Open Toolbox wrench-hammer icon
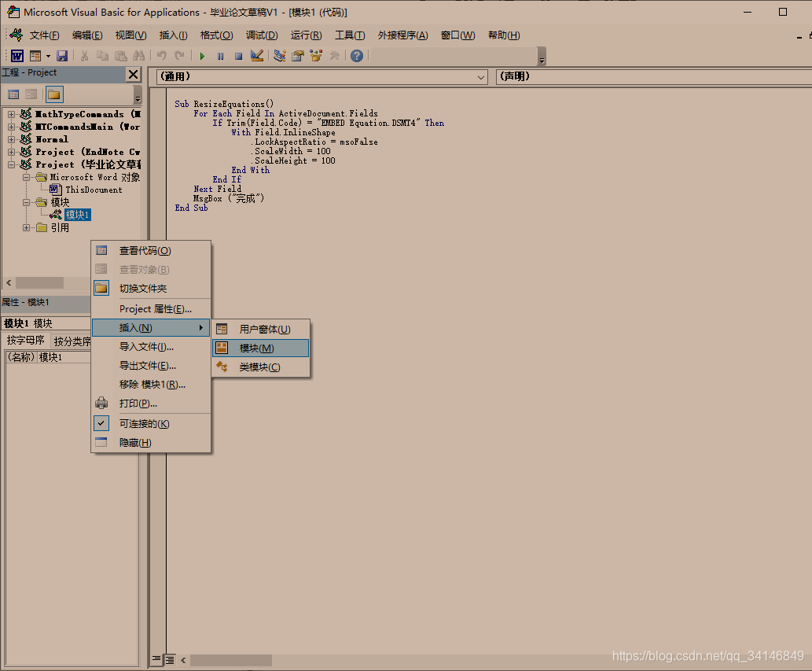The width and height of the screenshot is (812, 671). coord(335,56)
